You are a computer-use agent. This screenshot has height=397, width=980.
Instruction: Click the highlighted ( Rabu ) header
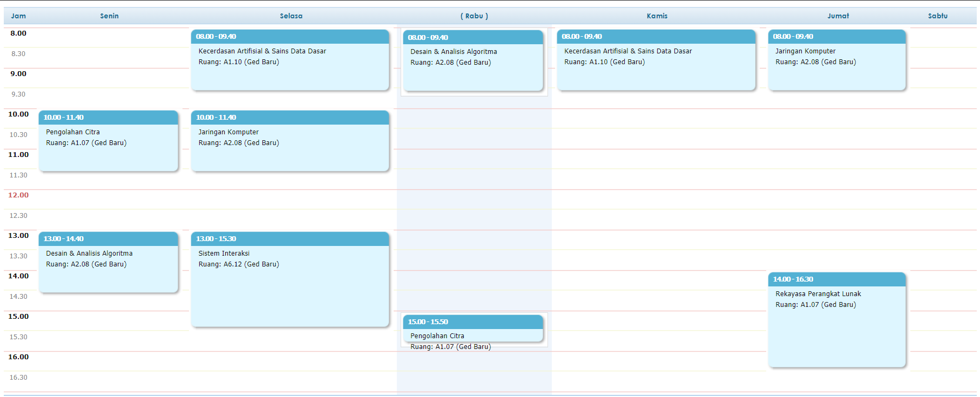click(474, 16)
